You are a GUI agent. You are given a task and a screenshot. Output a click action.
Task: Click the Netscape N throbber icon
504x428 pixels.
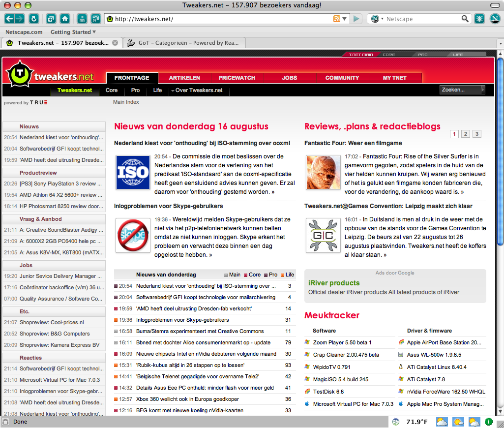click(495, 19)
